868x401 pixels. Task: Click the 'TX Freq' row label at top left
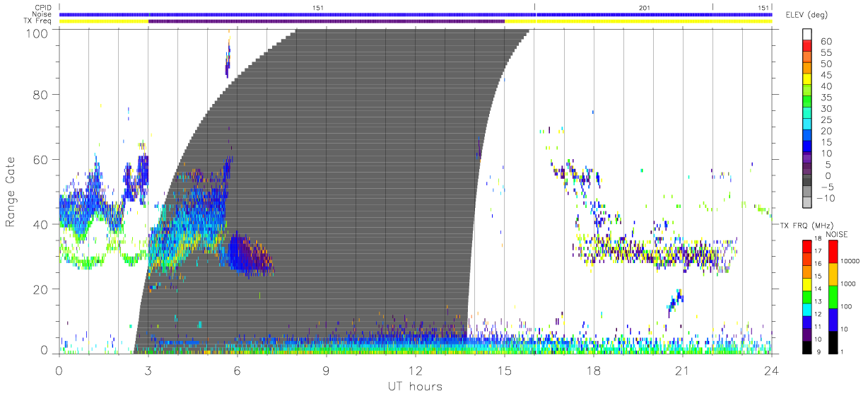tap(38, 21)
